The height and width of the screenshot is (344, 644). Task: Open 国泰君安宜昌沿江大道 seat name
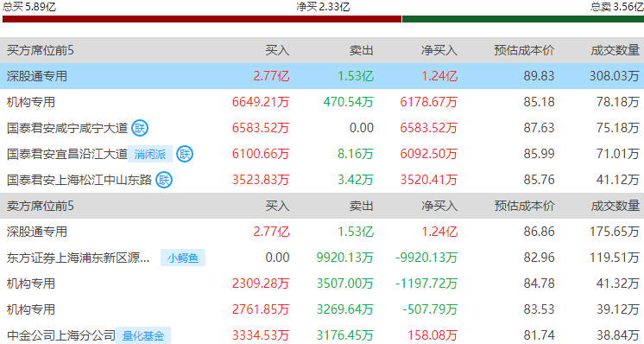tap(67, 154)
